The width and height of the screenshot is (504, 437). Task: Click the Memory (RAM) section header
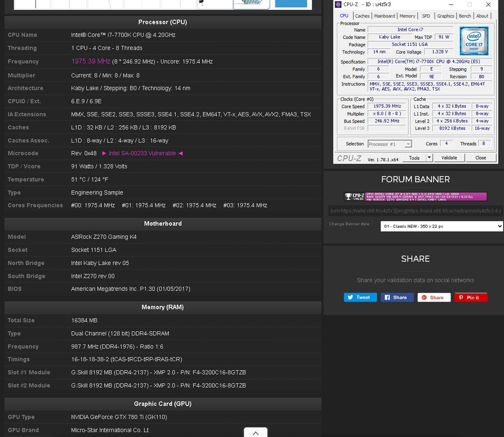point(163,307)
